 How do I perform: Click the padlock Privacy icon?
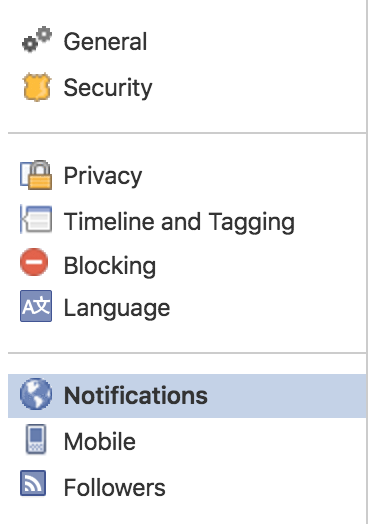(36, 175)
